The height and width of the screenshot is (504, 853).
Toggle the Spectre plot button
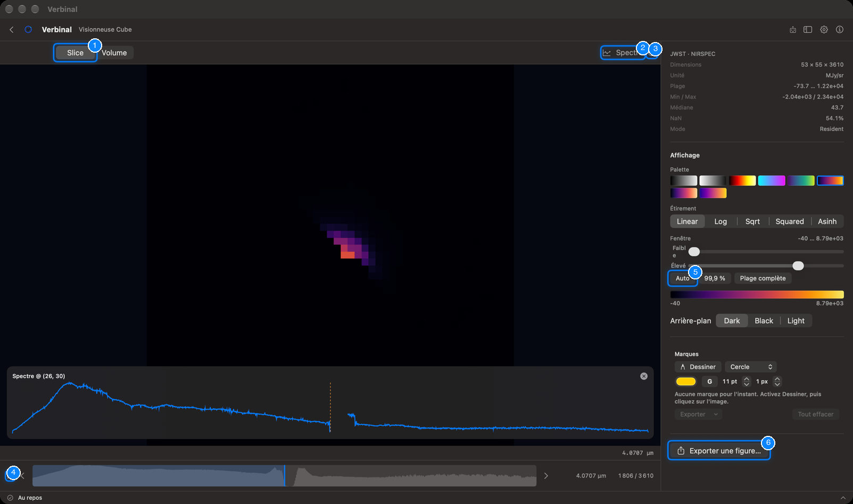[623, 53]
